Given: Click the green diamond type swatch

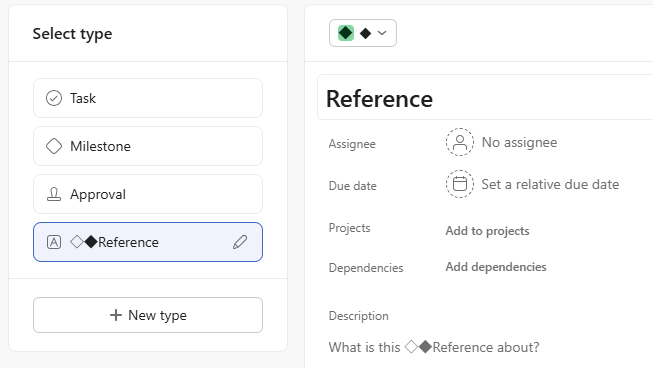Looking at the screenshot, I should tap(346, 33).
